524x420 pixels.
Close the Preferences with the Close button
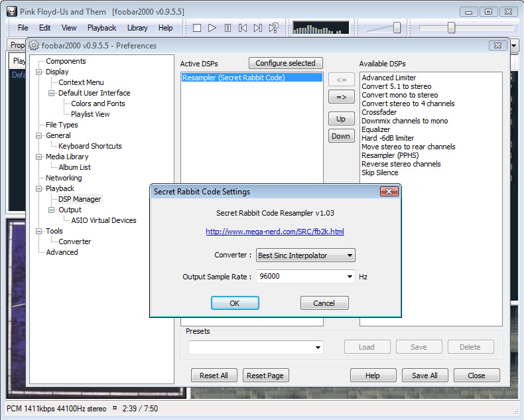click(476, 376)
